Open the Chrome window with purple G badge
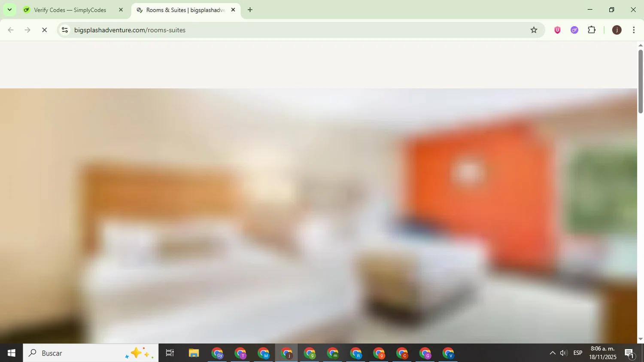644x362 pixels. (x=425, y=353)
